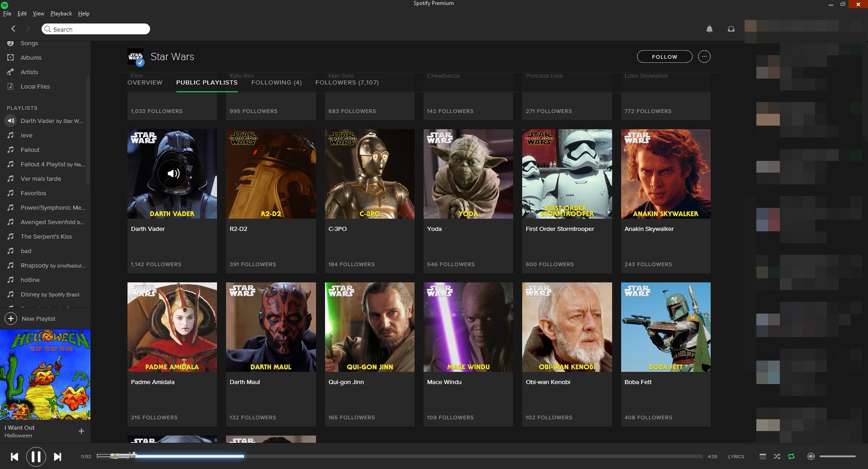Open The Serpent's Kiss playlist
Viewport: 868px width, 469px height.
pyautogui.click(x=45, y=237)
